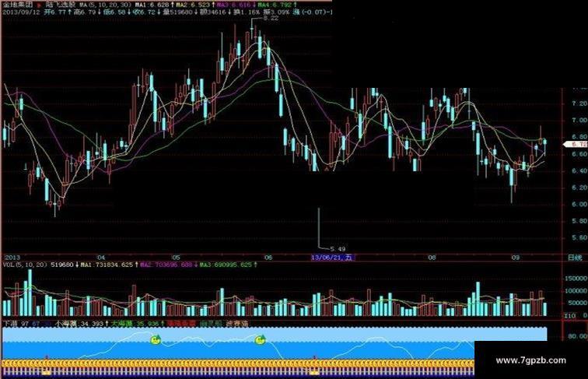Select the highlighted date 13/06/21,五
Screen dimensions: 588x379
tap(332, 258)
